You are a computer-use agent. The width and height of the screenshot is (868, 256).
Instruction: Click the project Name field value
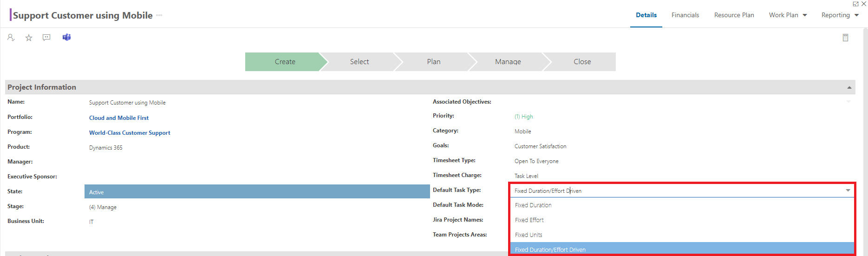pyautogui.click(x=127, y=103)
